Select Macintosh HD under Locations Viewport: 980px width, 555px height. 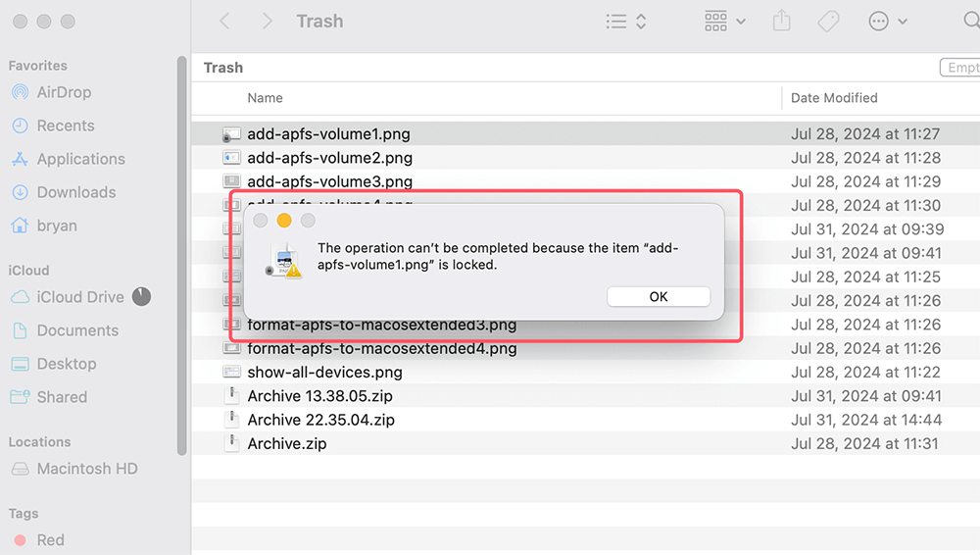pyautogui.click(x=86, y=469)
